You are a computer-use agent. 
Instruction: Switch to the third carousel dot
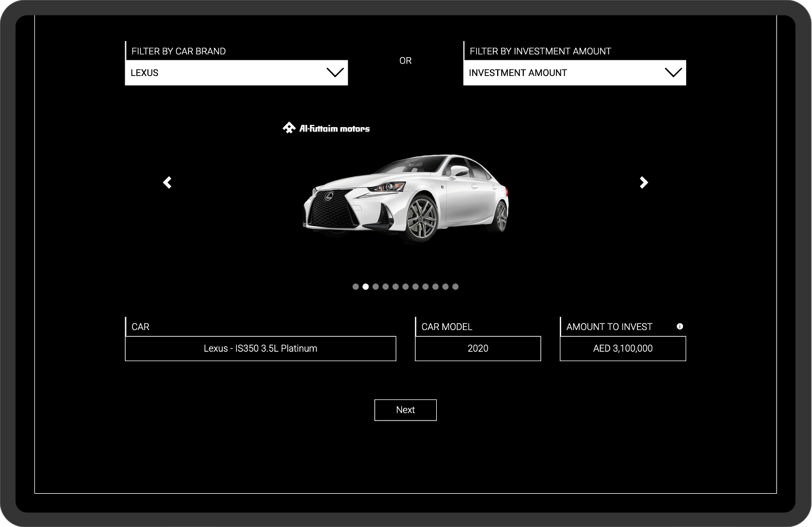pyautogui.click(x=376, y=287)
